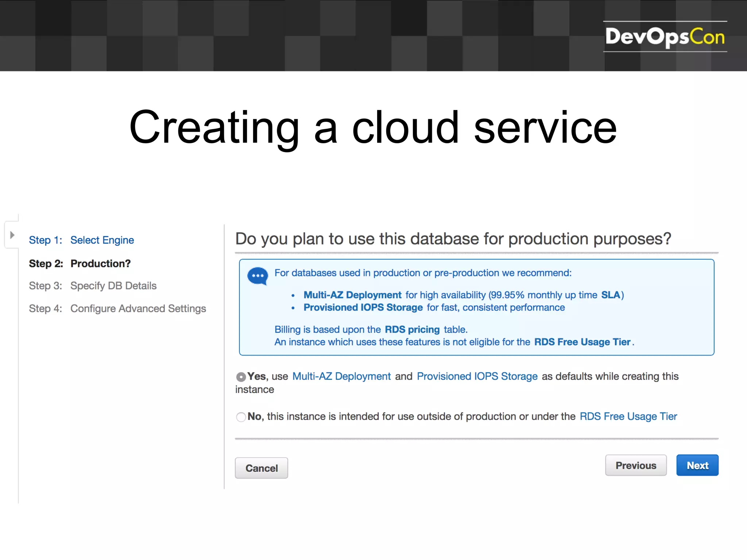Viewport: 747px width, 560px height.
Task: Select the Yes production radio button
Action: pyautogui.click(x=241, y=377)
